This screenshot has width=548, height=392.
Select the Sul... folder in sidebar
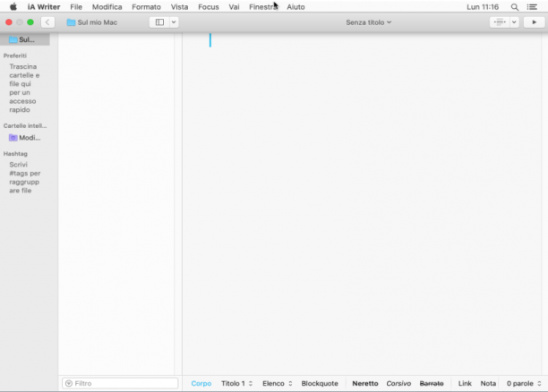click(25, 39)
